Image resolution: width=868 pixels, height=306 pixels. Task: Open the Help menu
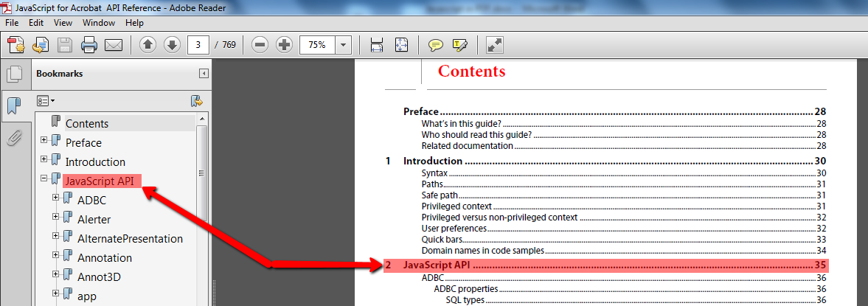click(134, 23)
